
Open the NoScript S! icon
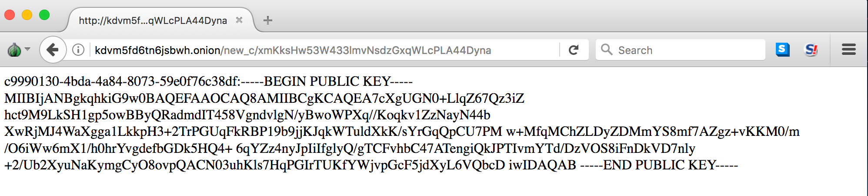(x=811, y=50)
